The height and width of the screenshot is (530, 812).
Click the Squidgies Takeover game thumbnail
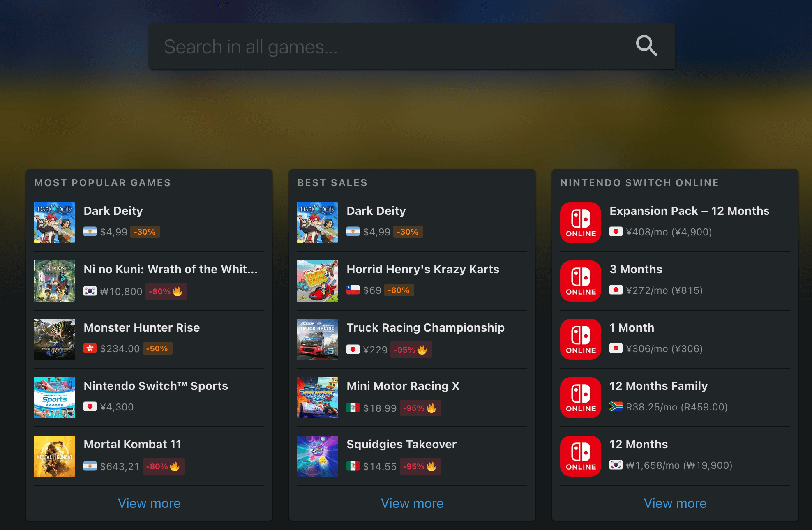click(318, 456)
